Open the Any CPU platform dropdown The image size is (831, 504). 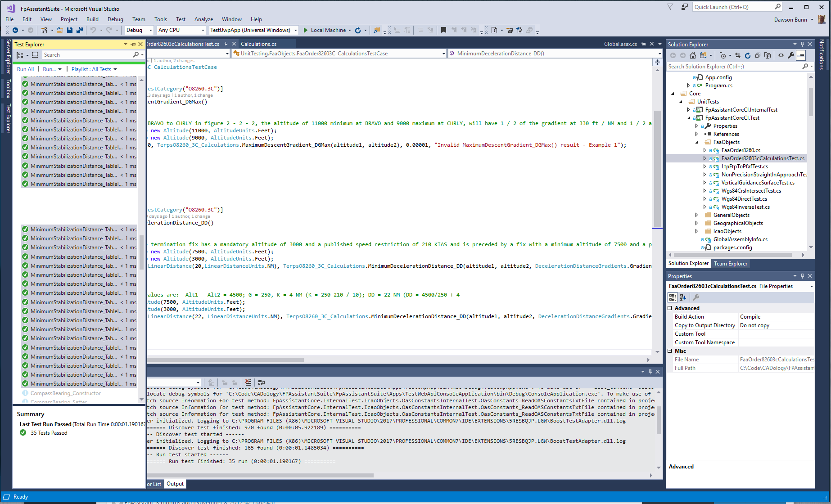pyautogui.click(x=181, y=30)
